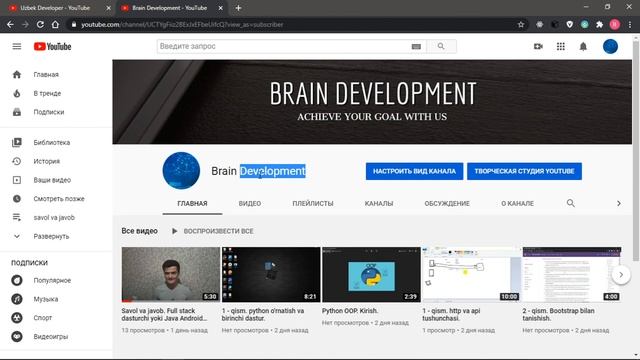Select the ГЛАВНАЯ channel tab
This screenshot has width=640, height=360.
(192, 203)
